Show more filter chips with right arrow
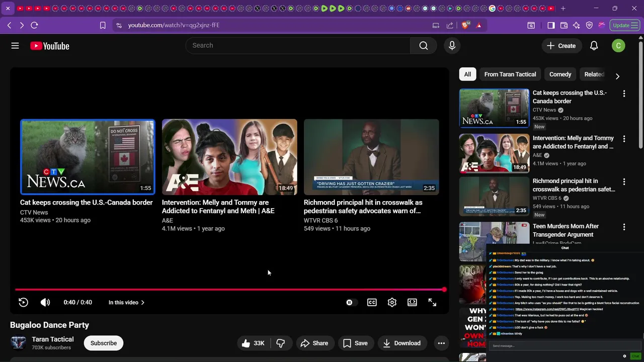This screenshot has width=644, height=362. (x=617, y=76)
